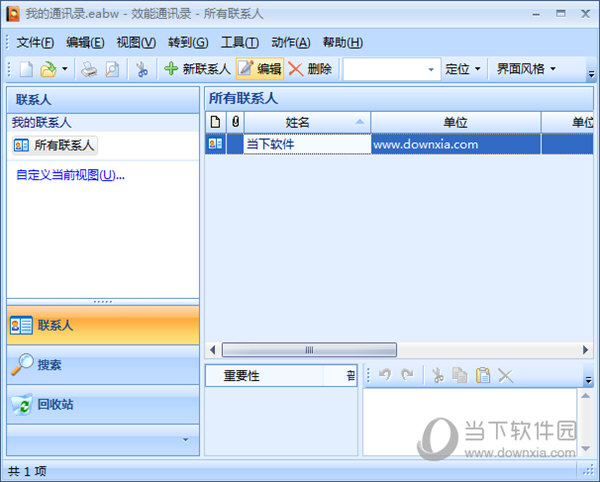The width and height of the screenshot is (600, 482).
Task: Click the first 单位 column header
Action: 456,123
